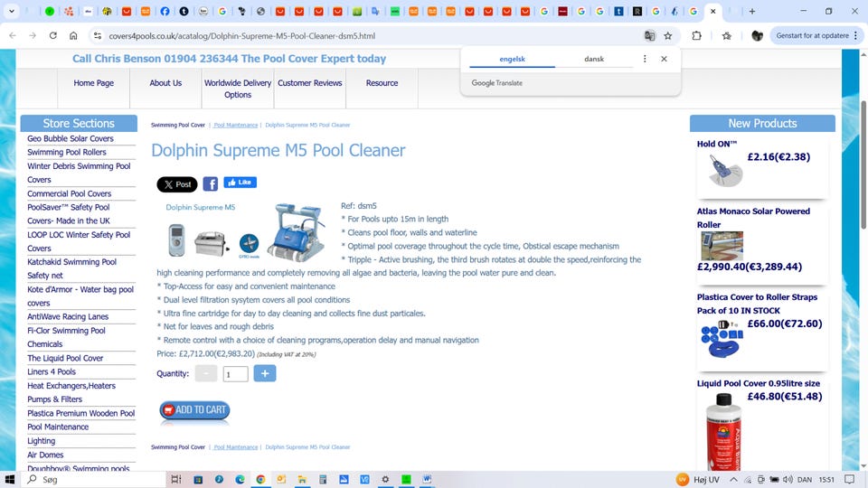Select dansk tab in Google Translate popup

594,59
